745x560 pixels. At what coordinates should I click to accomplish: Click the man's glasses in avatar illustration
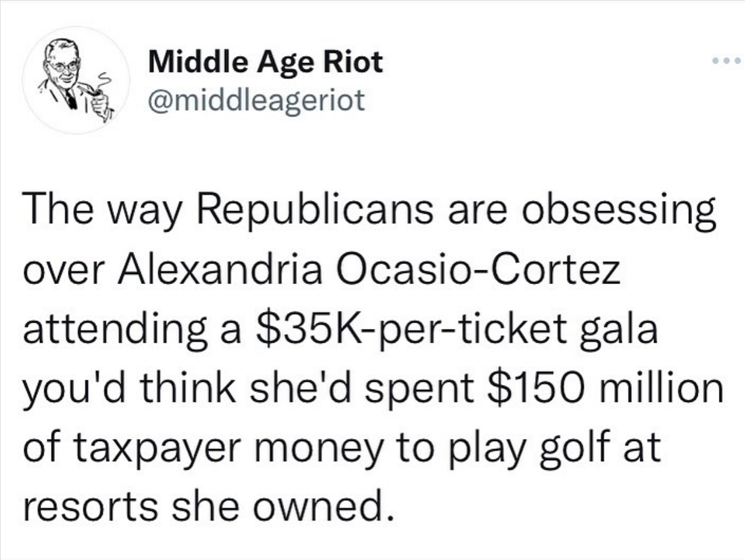62,65
